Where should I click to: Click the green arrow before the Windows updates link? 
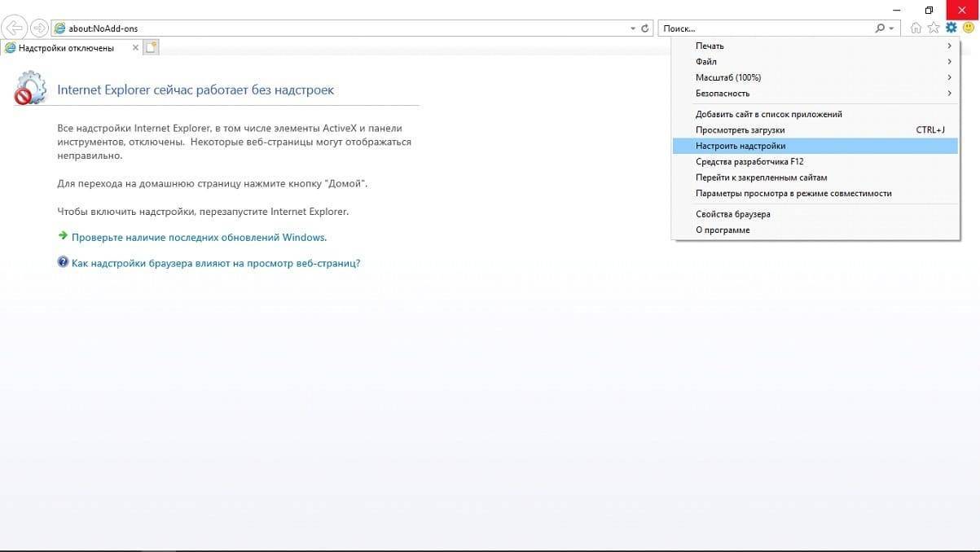63,236
